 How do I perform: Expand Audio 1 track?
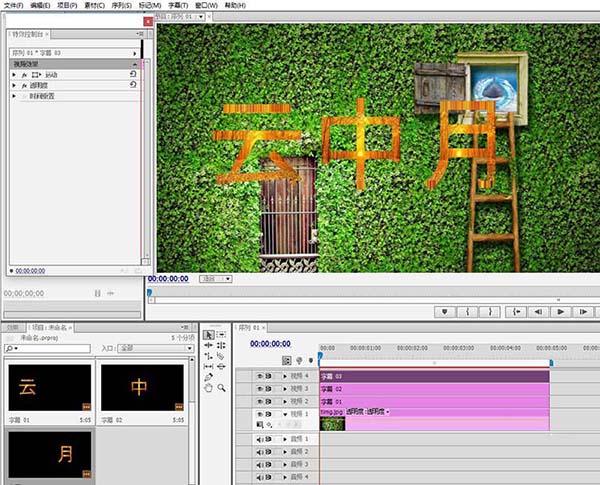285,439
